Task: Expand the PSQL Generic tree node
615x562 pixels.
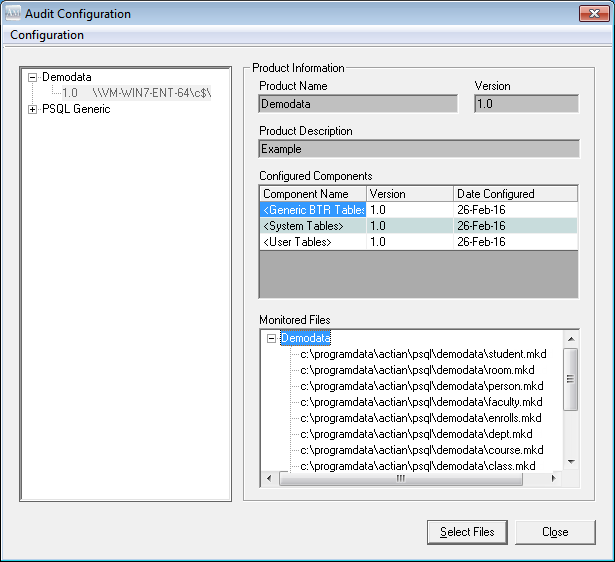Action: 33,109
